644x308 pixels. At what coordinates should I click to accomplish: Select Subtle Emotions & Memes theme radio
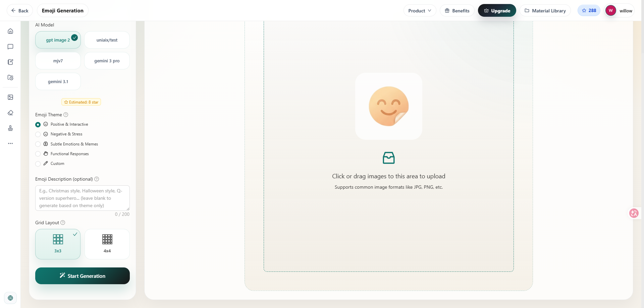[38, 144]
